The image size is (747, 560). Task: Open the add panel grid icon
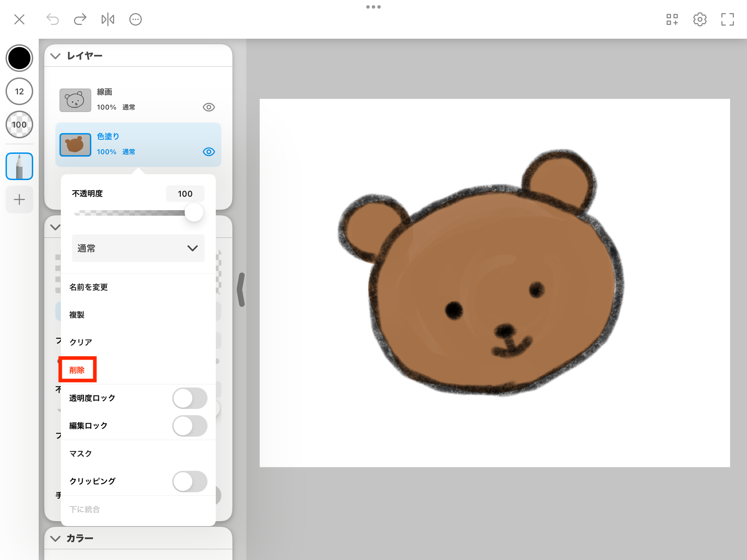(672, 19)
